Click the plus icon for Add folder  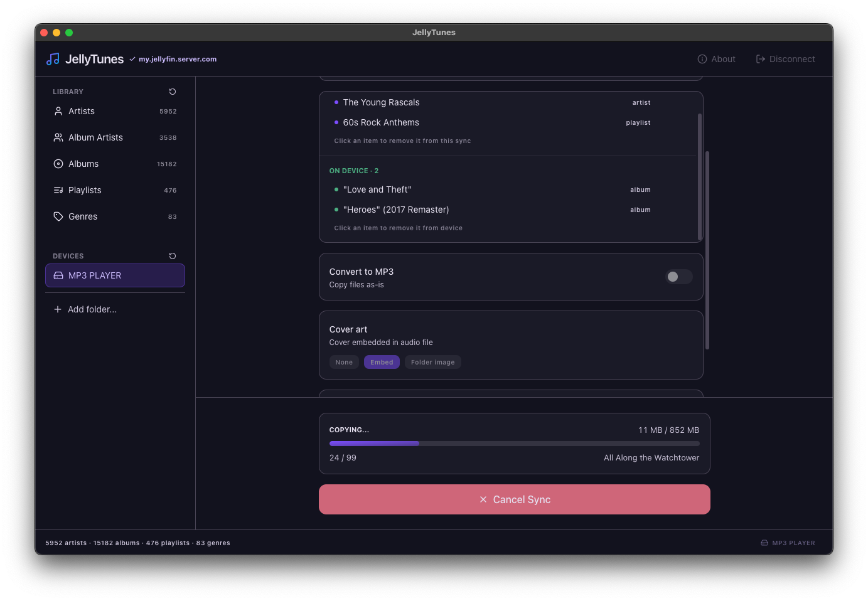[58, 309]
